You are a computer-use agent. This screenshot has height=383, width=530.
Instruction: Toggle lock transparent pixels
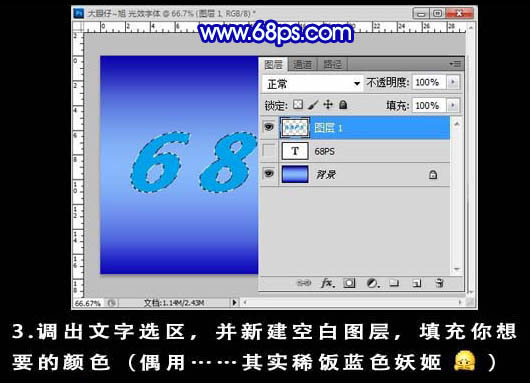[298, 105]
